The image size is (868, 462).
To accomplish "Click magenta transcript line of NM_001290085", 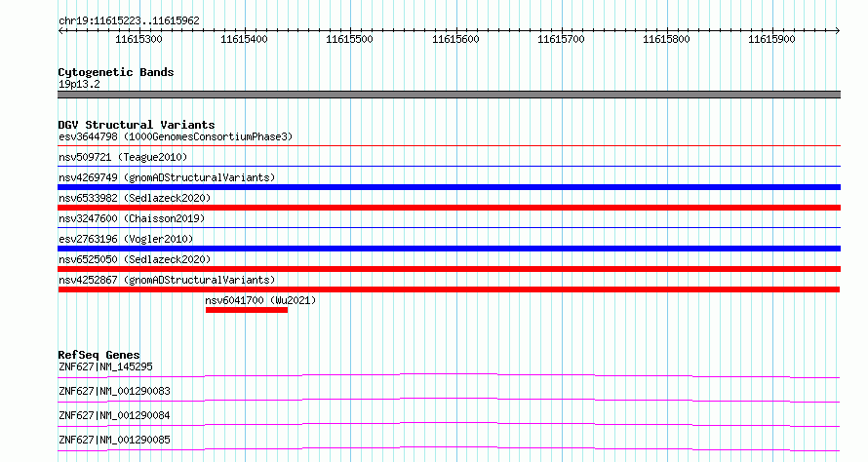I will pyautogui.click(x=449, y=448).
